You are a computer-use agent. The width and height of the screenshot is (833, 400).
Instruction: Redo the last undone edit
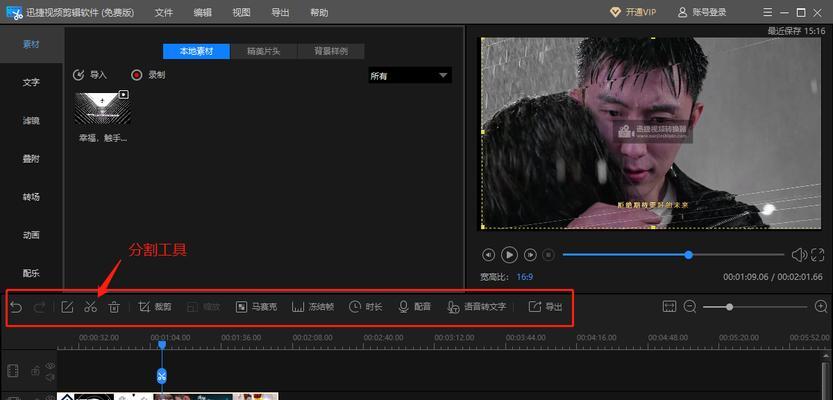pos(40,307)
